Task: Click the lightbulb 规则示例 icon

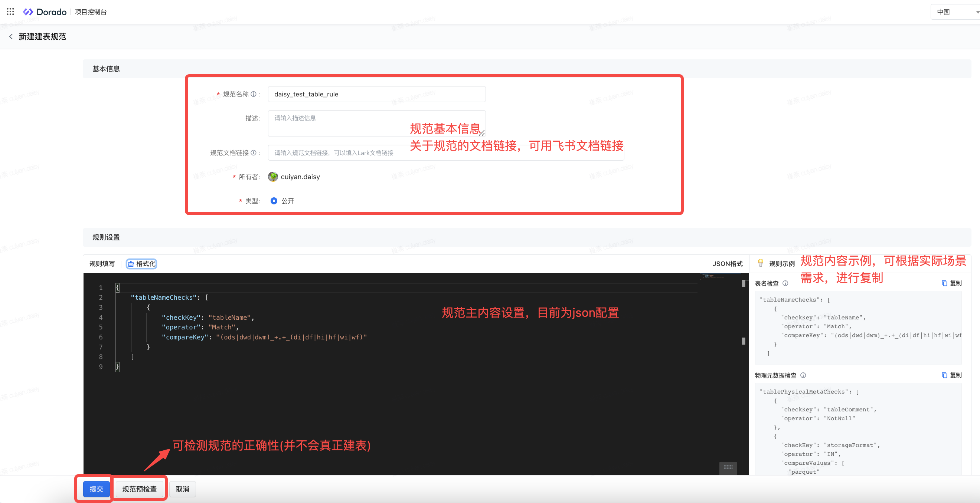Action: tap(760, 263)
